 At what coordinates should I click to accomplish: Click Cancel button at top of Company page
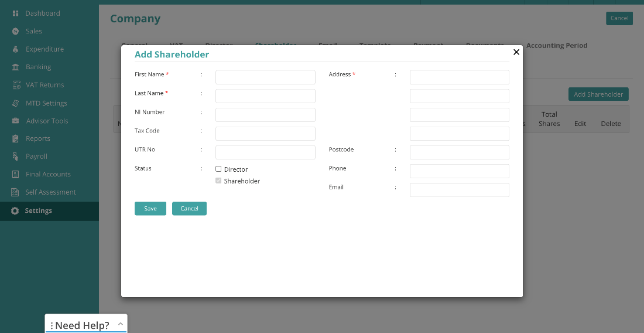[619, 18]
